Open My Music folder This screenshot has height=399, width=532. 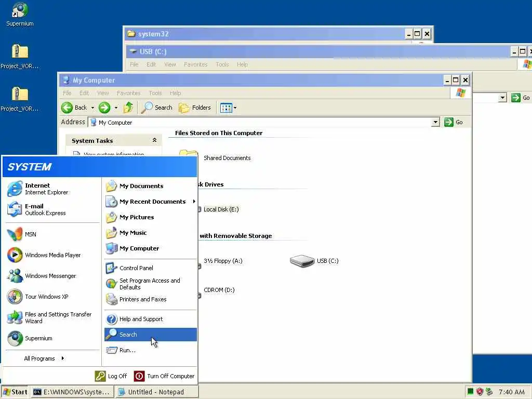click(150, 233)
